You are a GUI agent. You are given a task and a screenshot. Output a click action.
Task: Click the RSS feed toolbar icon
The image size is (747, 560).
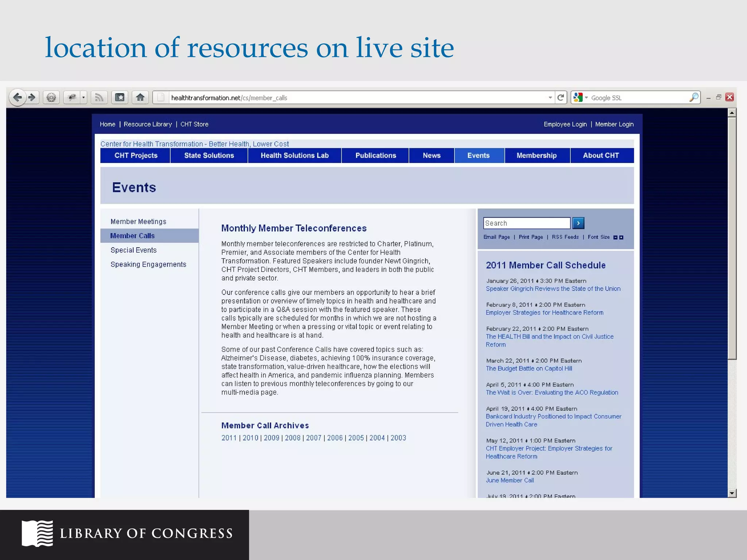click(x=99, y=97)
